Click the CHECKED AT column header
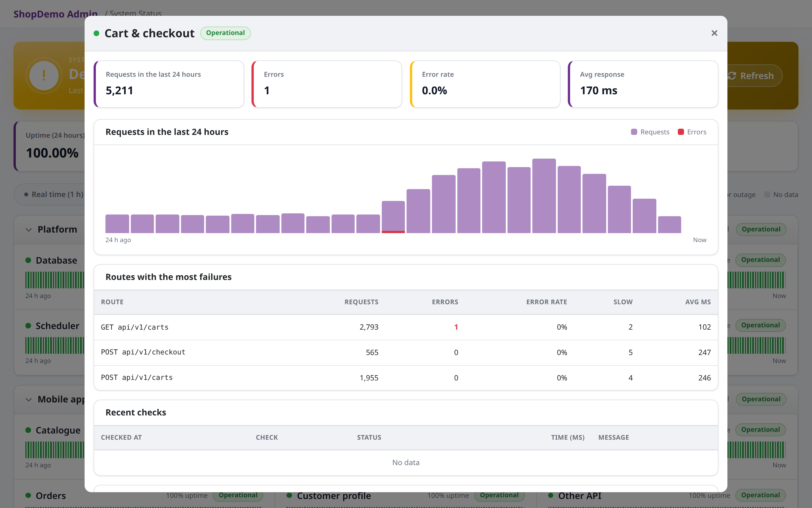The image size is (812, 508). 121,437
